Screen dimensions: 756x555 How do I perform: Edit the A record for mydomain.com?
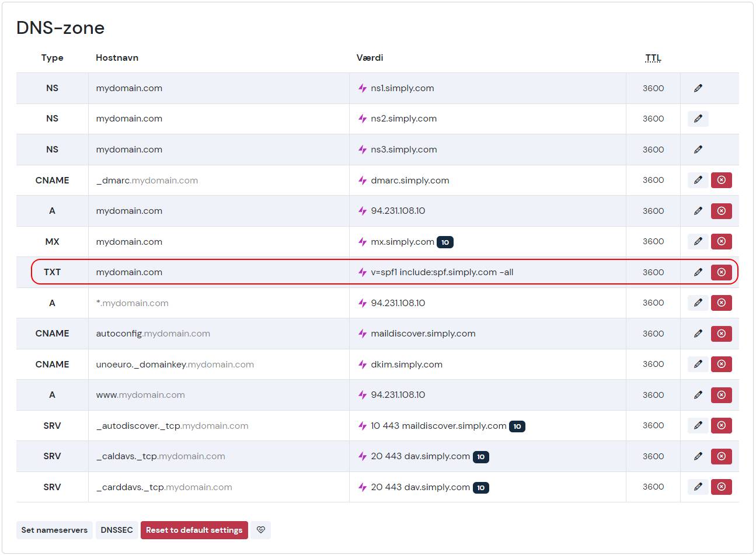click(x=698, y=211)
